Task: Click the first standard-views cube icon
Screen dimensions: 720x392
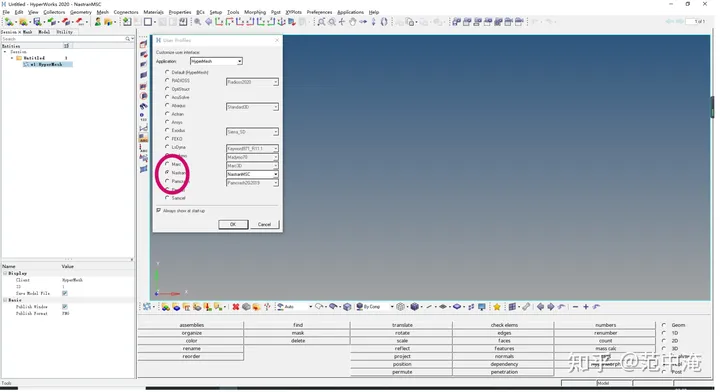Action: [456, 22]
